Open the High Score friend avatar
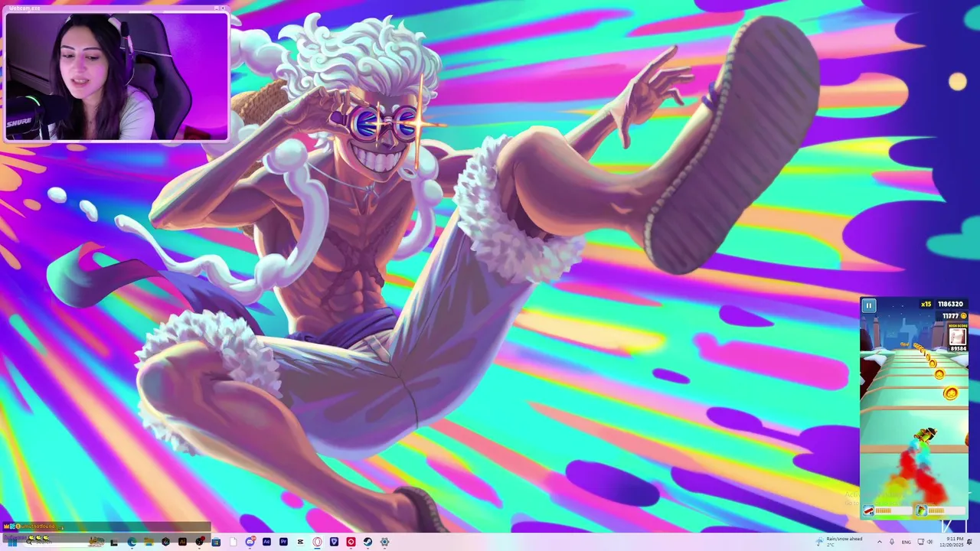Image resolution: width=980 pixels, height=551 pixels. click(x=958, y=337)
